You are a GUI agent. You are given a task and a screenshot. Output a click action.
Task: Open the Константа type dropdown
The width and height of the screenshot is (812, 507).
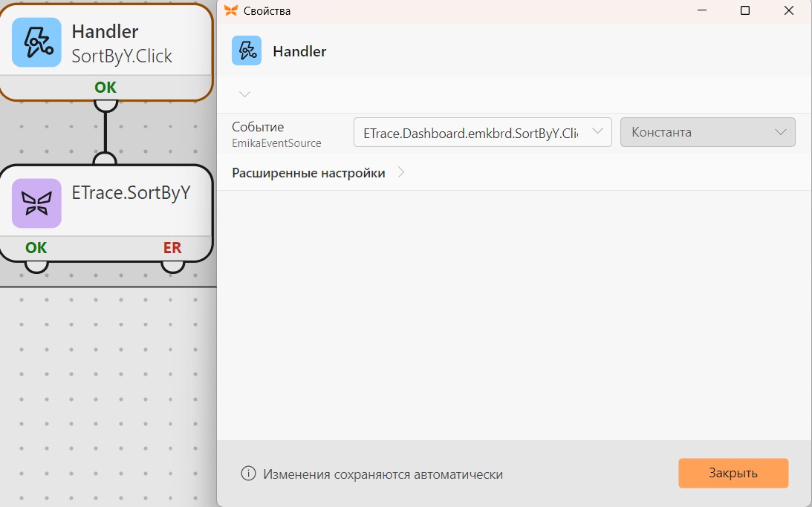(707, 132)
